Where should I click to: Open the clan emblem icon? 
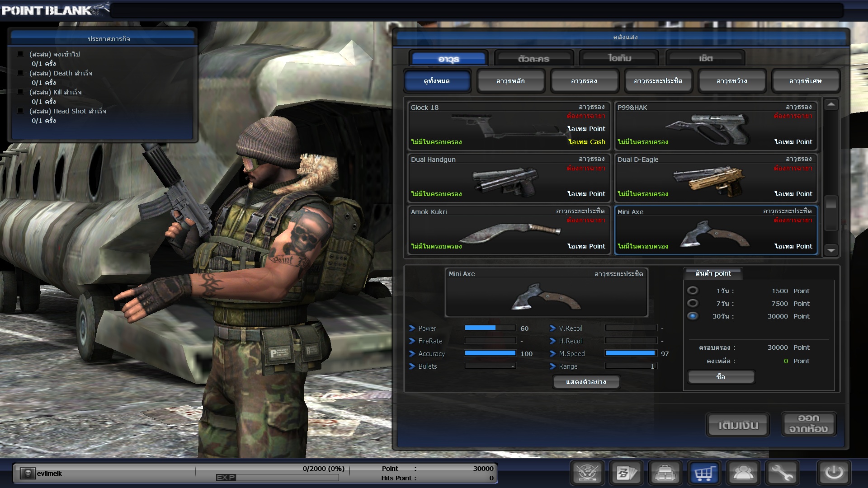(587, 473)
